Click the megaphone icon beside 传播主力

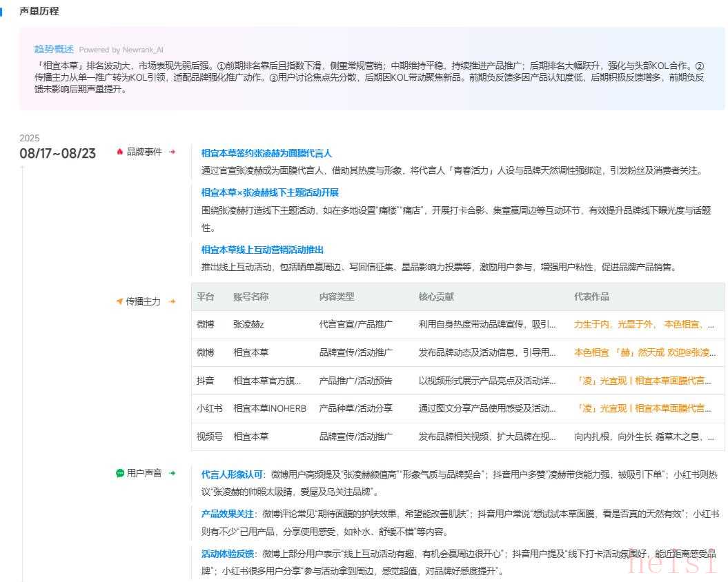[119, 301]
